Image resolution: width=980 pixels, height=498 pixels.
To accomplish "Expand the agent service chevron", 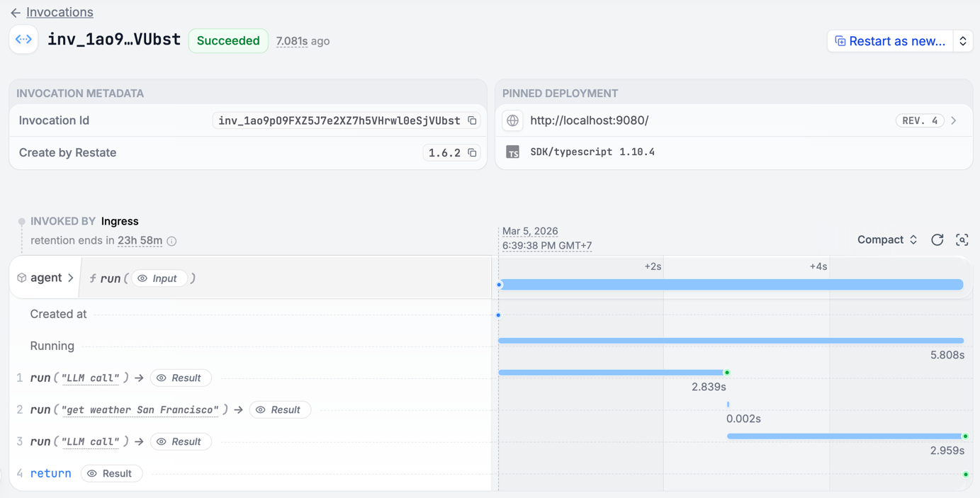I will (x=71, y=278).
